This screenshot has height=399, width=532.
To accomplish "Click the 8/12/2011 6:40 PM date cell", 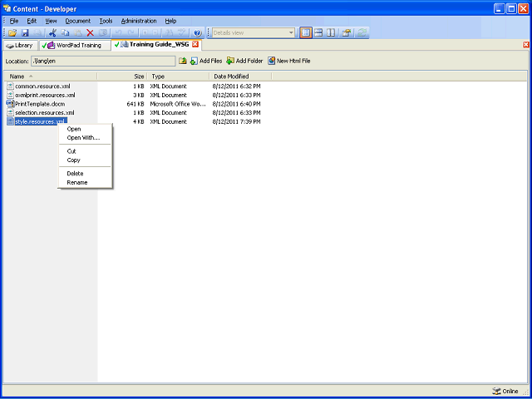I will coord(236,104).
